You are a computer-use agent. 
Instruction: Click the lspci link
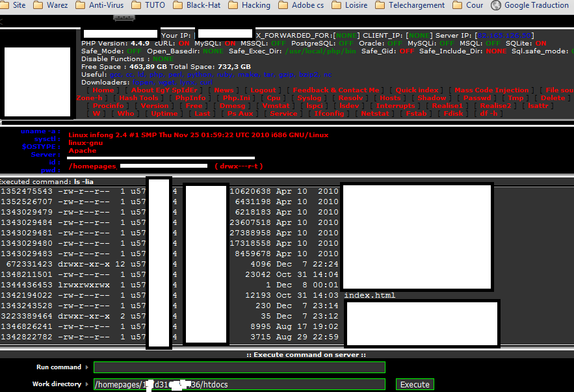pos(315,105)
